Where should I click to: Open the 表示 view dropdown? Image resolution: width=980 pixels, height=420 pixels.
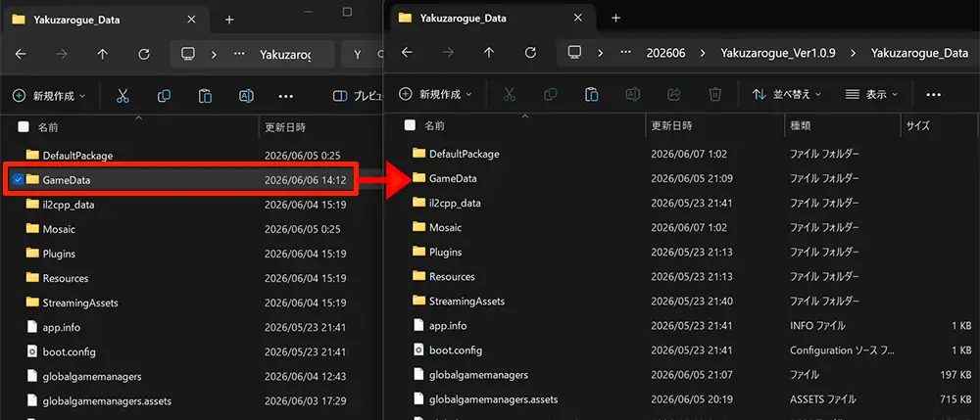point(871,94)
